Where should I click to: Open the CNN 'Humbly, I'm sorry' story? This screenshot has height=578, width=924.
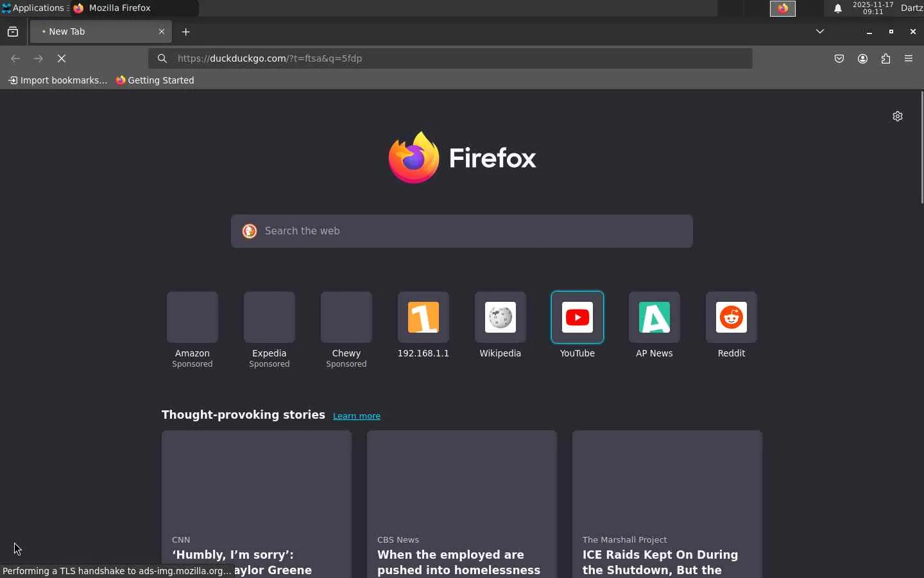(x=257, y=504)
